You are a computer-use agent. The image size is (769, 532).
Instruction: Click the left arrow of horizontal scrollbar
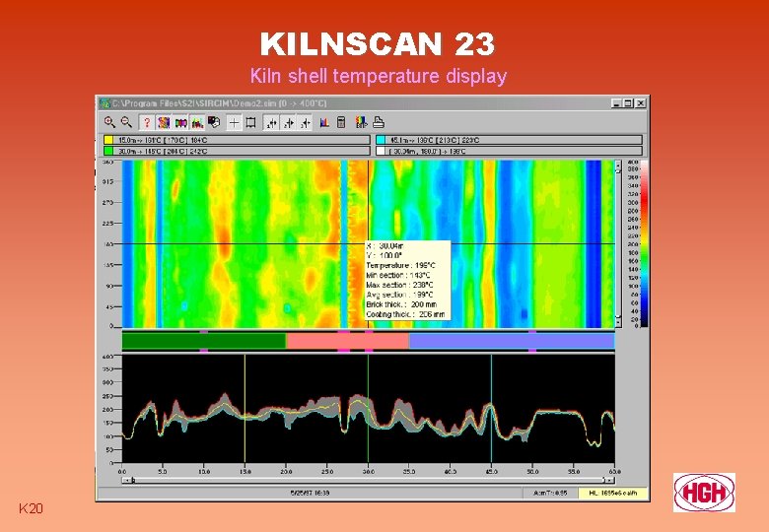[x=127, y=481]
